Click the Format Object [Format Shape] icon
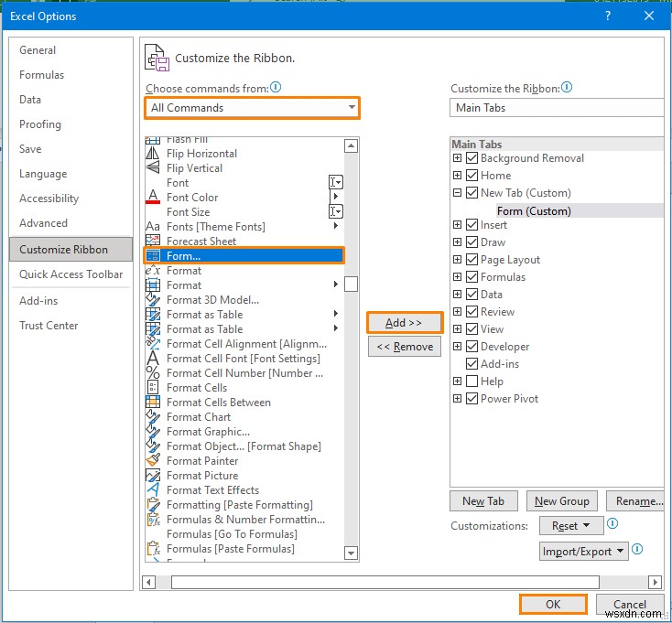 pos(153,446)
